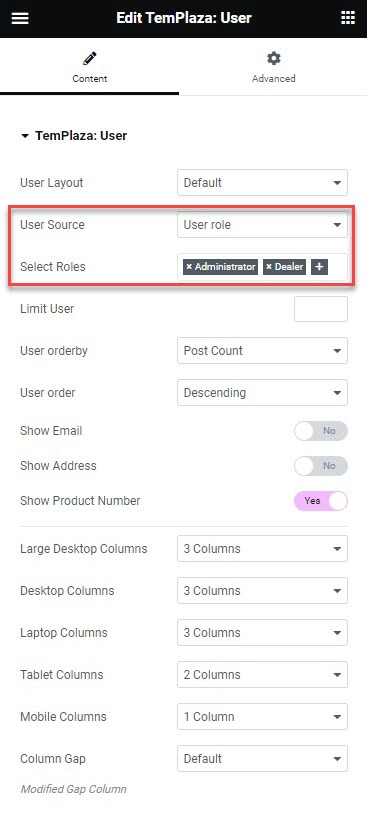Switch to the Content tab
This screenshot has width=367, height=819.
tap(90, 68)
